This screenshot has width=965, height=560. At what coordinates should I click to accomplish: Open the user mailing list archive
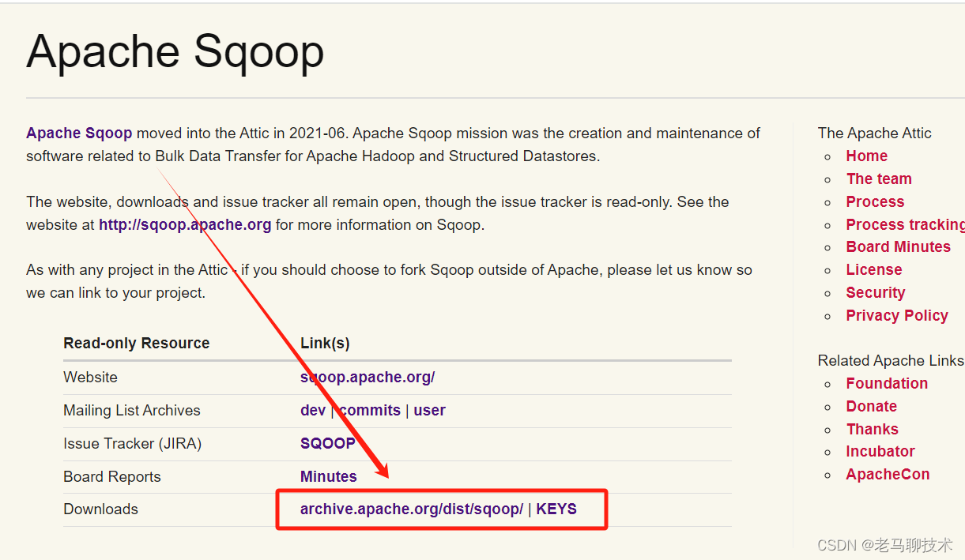click(430, 410)
